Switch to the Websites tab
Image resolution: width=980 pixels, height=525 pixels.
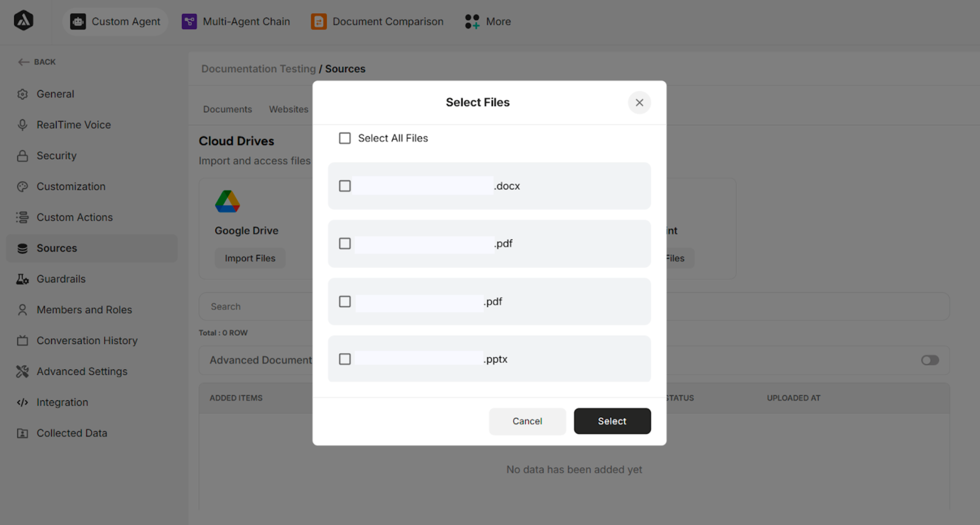click(288, 109)
